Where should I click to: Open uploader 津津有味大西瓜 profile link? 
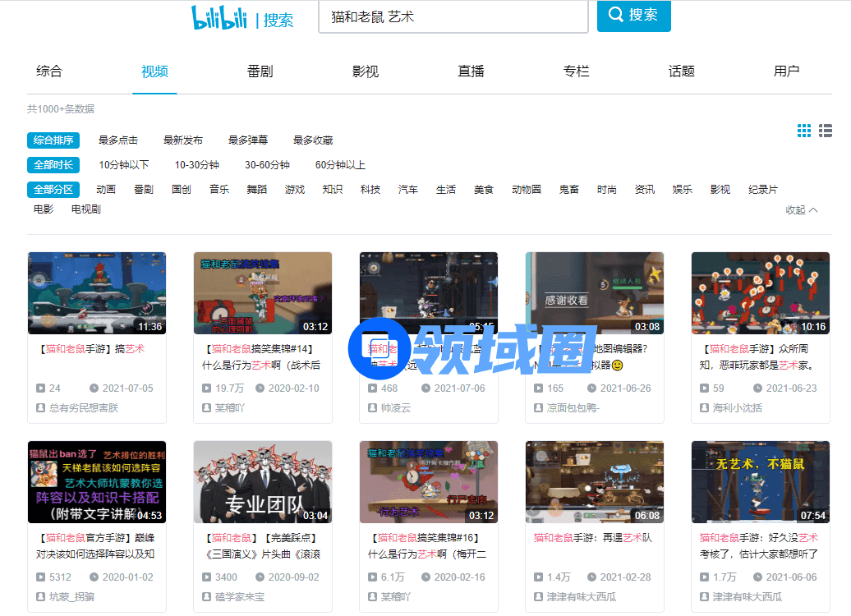582,597
